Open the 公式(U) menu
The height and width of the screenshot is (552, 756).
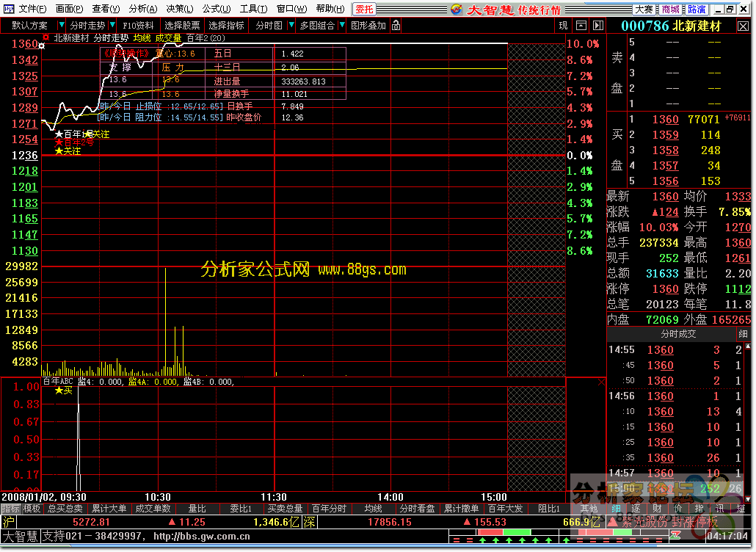pyautogui.click(x=216, y=9)
